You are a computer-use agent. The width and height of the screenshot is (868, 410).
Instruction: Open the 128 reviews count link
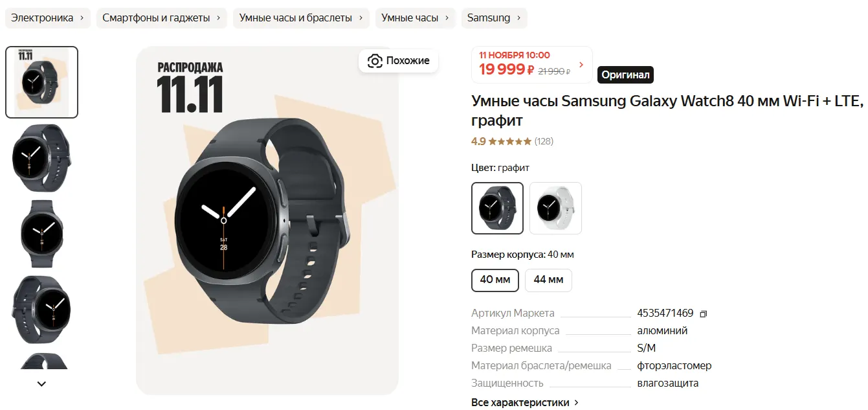pos(544,141)
